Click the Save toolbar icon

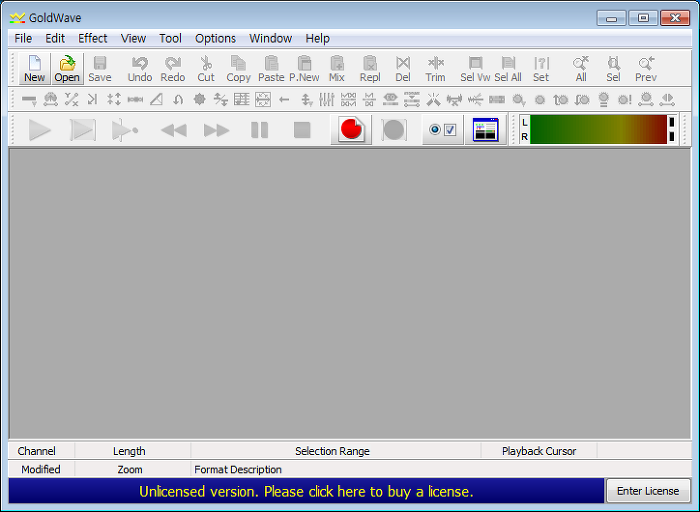100,69
